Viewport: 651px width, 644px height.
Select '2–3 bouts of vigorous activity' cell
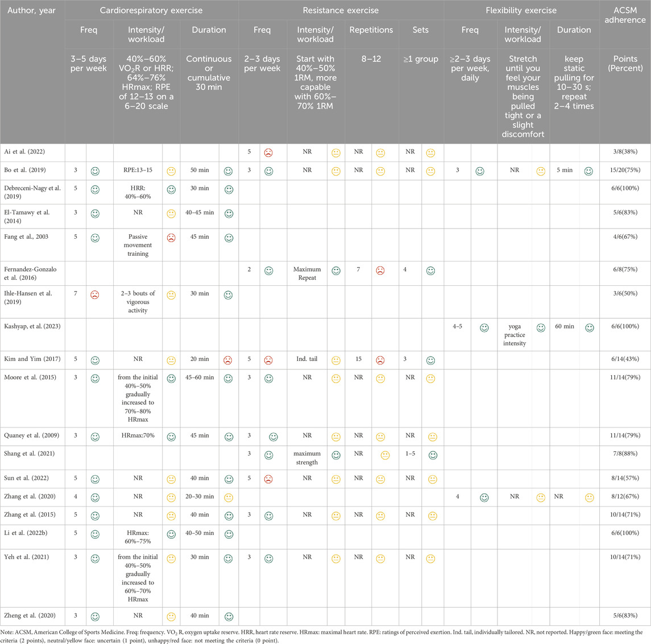(x=138, y=302)
